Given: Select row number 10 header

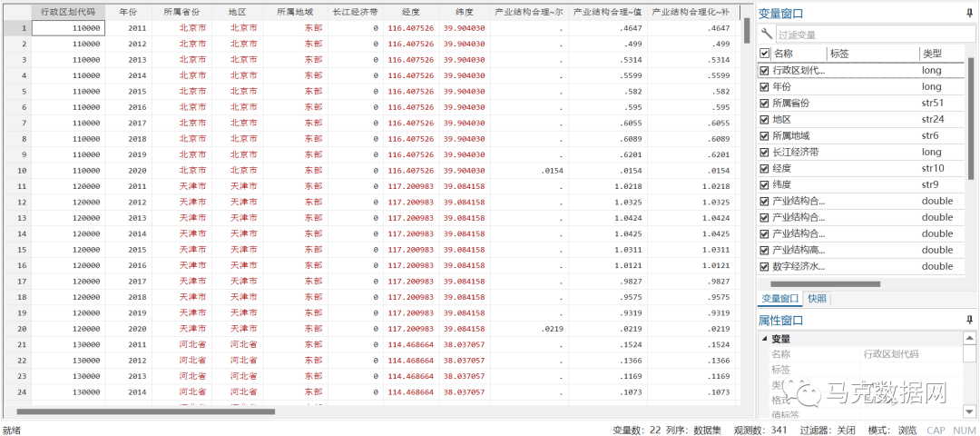Looking at the screenshot, I should (16, 170).
